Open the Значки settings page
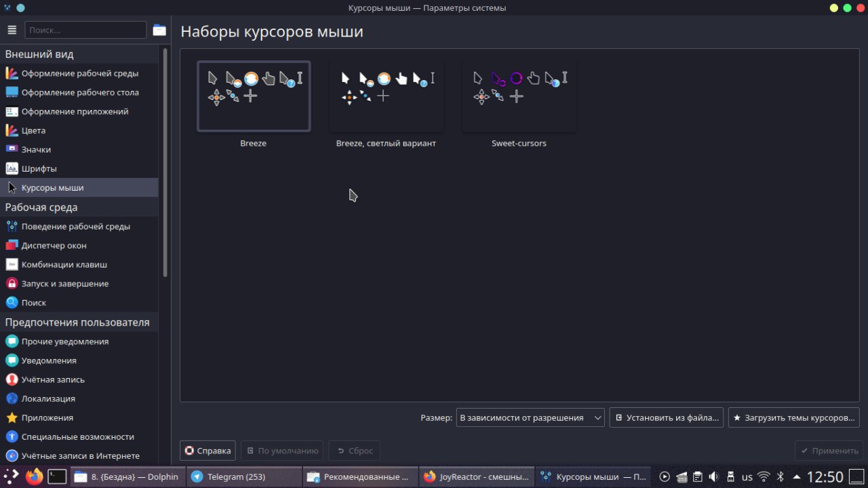868x488 pixels. [79, 149]
